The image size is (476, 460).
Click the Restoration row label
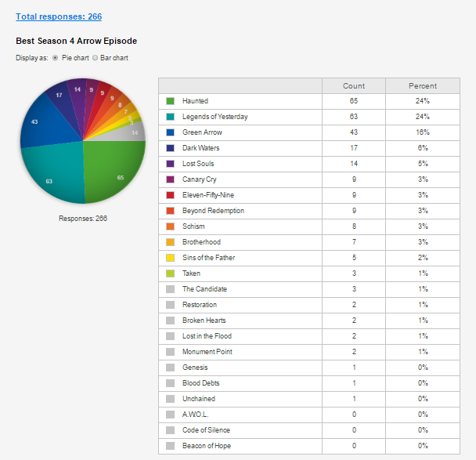(x=200, y=305)
